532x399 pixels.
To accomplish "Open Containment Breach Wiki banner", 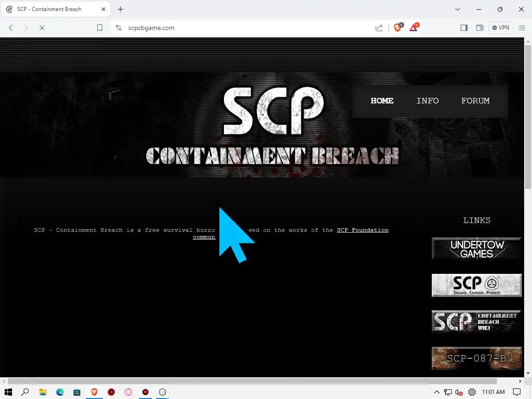I will tap(477, 321).
